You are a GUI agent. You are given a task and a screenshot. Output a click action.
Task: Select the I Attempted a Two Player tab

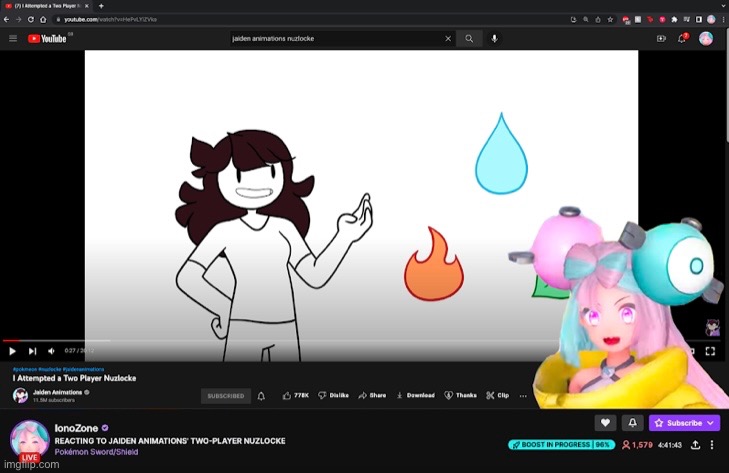46,6
